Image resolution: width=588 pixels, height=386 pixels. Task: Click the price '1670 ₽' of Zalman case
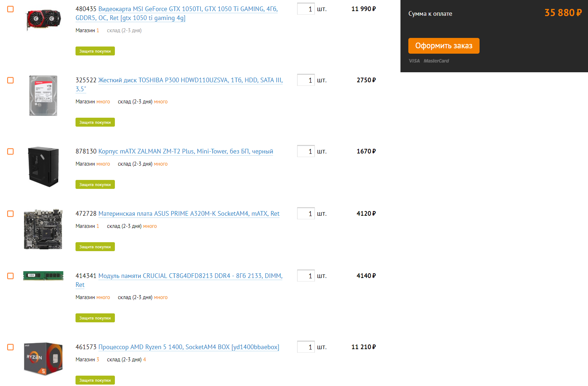366,151
